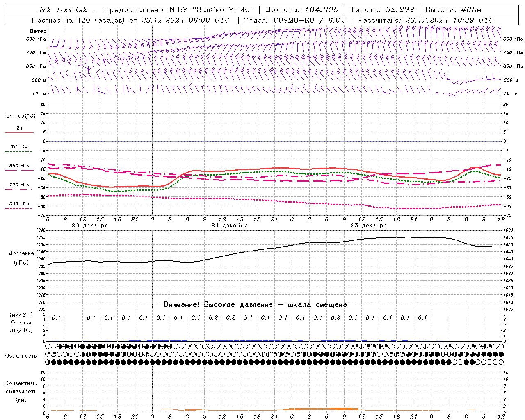Select the forecast text "Прогноз на 120 часа(ов)"
This screenshot has width=525, height=420.
point(79,20)
